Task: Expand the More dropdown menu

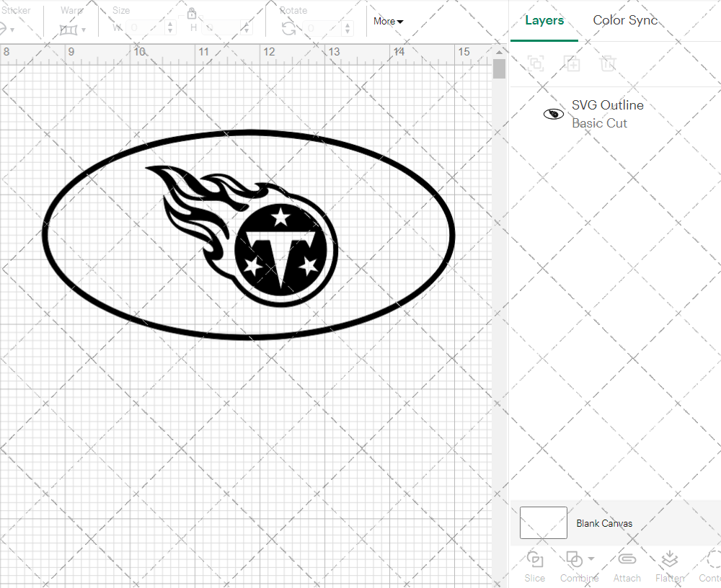Action: click(388, 22)
